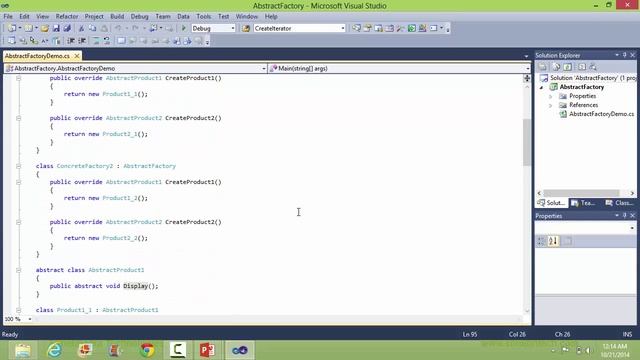The image size is (640, 360).
Task: Switch to the Class View tab
Action: coord(620,203)
